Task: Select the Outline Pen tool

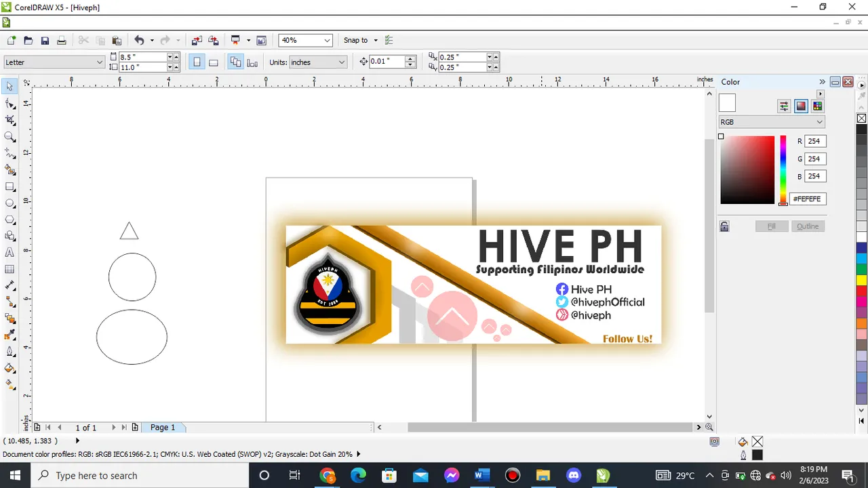Action: pos(9,352)
